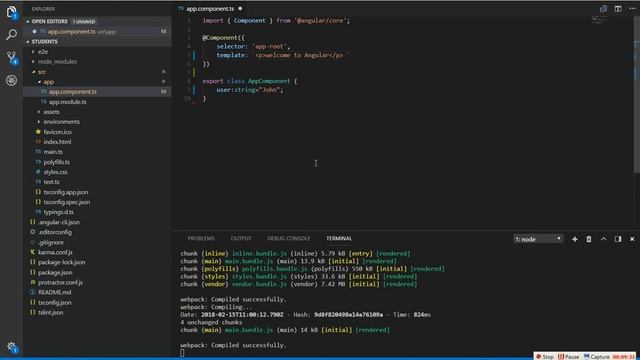
Task: Open the Extensions/Debug view icon
Action: pos(11,80)
